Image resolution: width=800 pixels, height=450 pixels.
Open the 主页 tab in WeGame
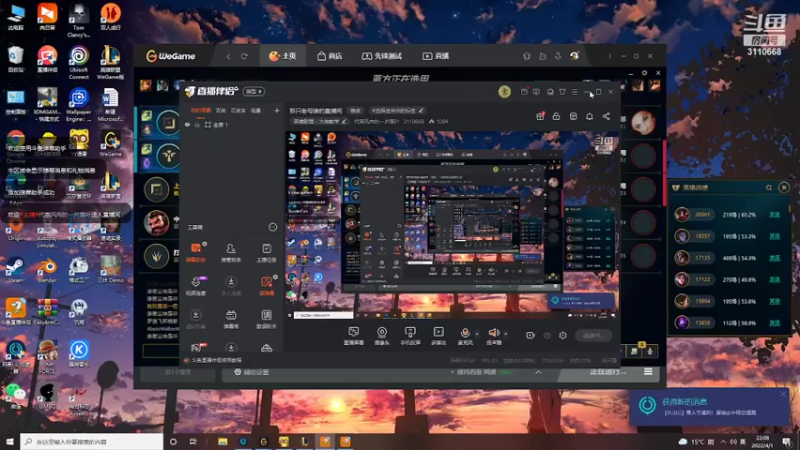tap(283, 56)
